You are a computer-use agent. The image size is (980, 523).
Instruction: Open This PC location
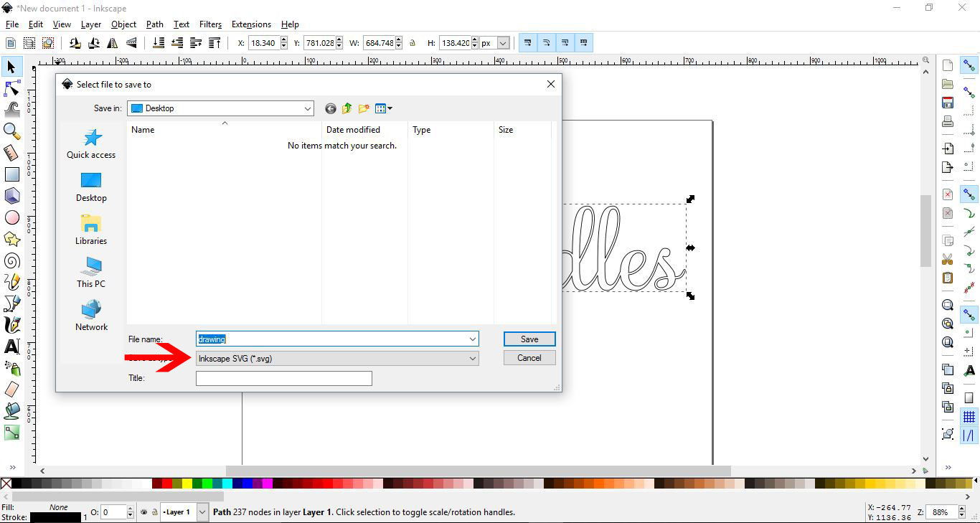pos(91,273)
